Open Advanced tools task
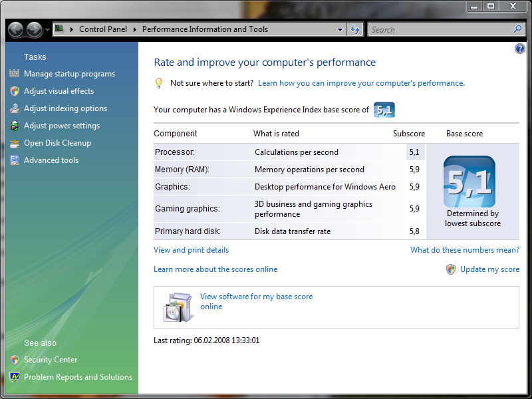Screen dimensions: 532x399 pyautogui.click(x=51, y=160)
